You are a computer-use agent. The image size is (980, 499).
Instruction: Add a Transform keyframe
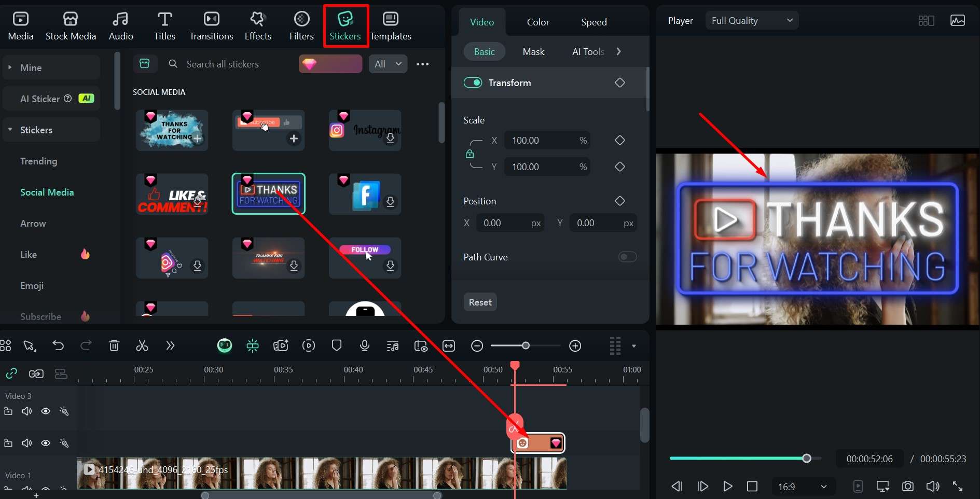pos(620,82)
